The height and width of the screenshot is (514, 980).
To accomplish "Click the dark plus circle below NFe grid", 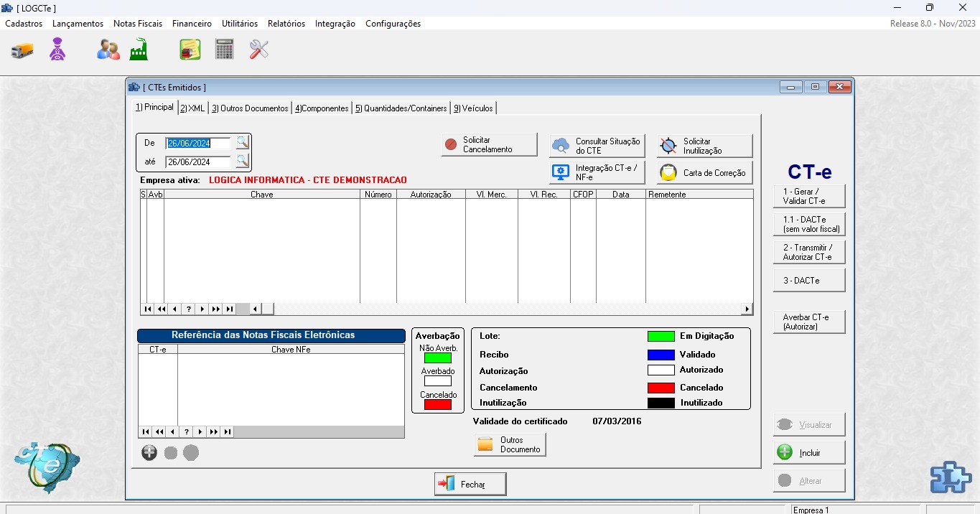I will click(149, 453).
